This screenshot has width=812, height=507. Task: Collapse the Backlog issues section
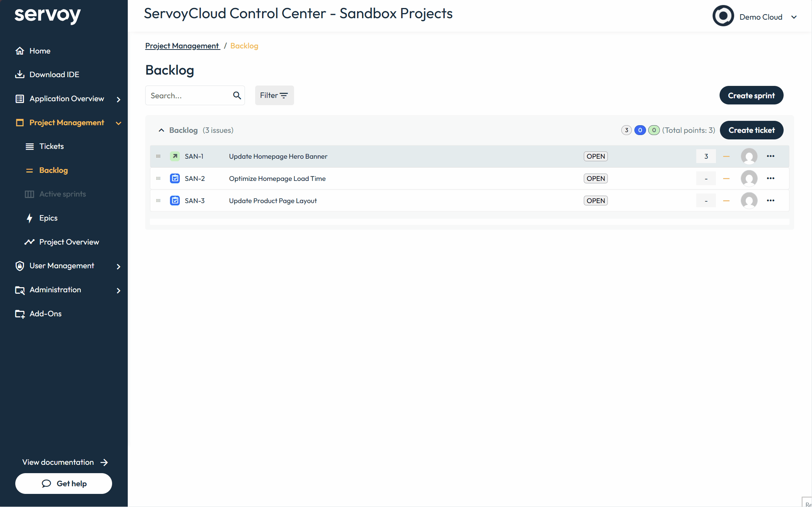pos(161,130)
